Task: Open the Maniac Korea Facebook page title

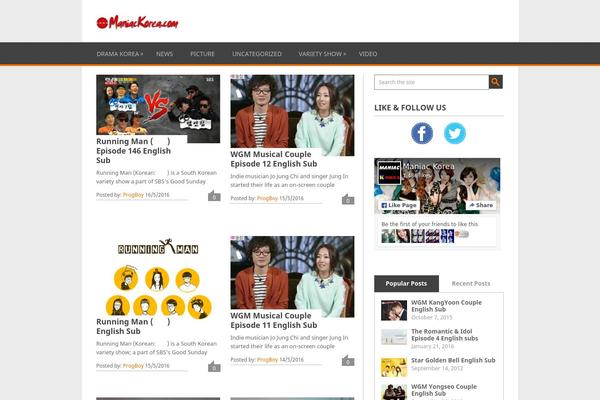Action: coord(429,167)
